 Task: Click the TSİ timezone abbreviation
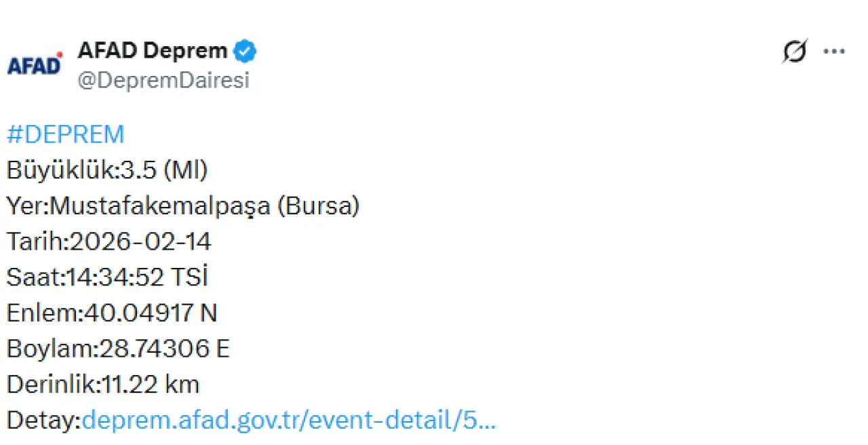191,277
